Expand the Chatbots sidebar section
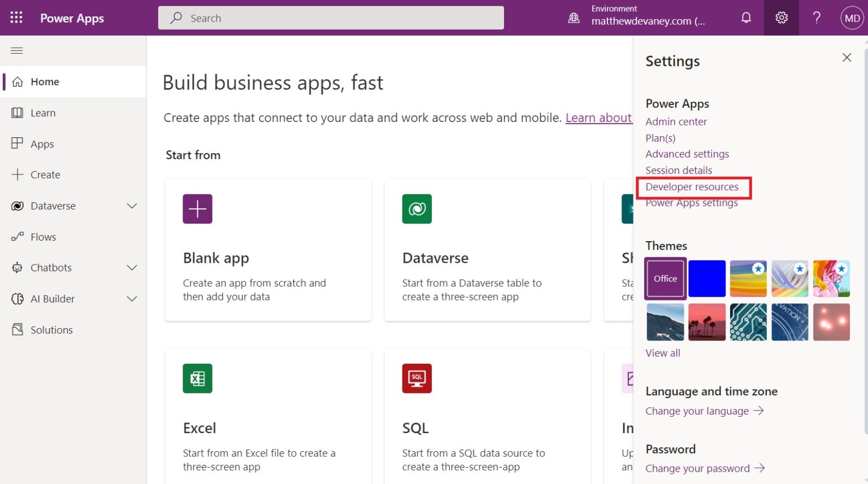 coord(132,268)
